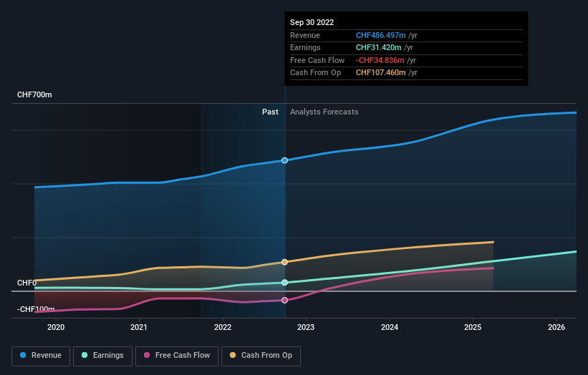This screenshot has width=588, height=375.
Task: Click the Revenue label in tooltip
Action: point(305,35)
